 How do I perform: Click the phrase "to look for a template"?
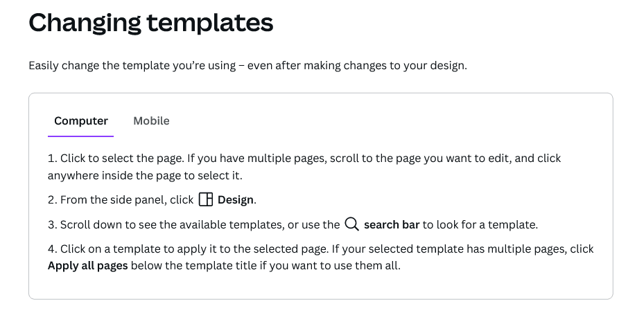[x=480, y=224]
